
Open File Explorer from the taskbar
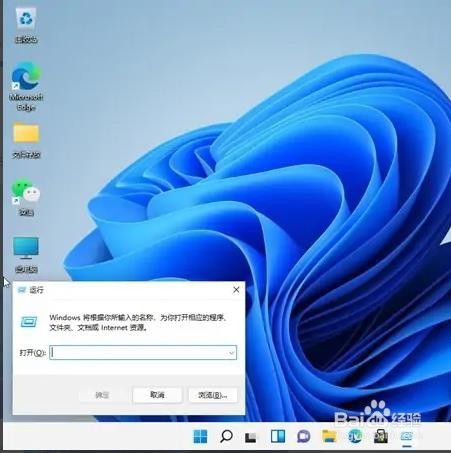pos(329,436)
